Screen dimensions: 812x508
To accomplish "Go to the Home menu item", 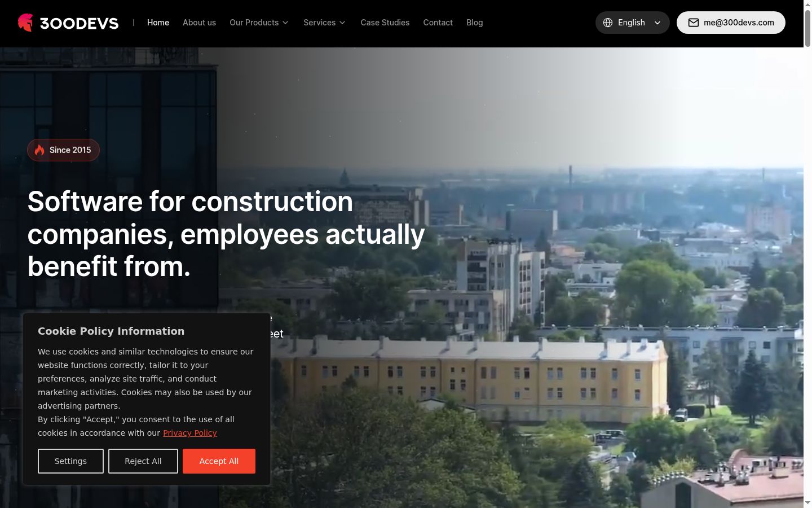I will pos(158,23).
